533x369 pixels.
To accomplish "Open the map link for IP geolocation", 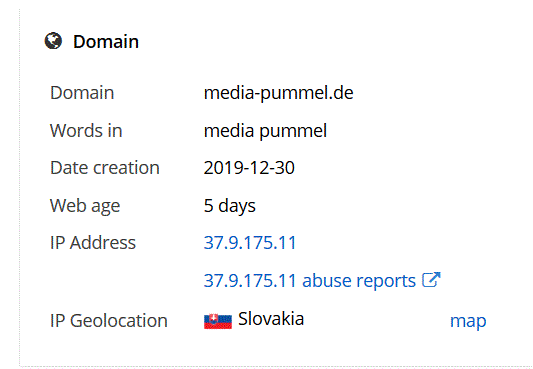I will click(468, 321).
